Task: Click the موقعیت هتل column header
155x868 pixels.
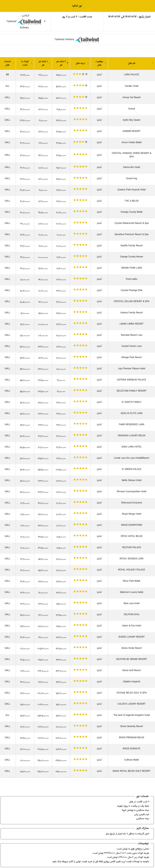Action: (99, 63)
